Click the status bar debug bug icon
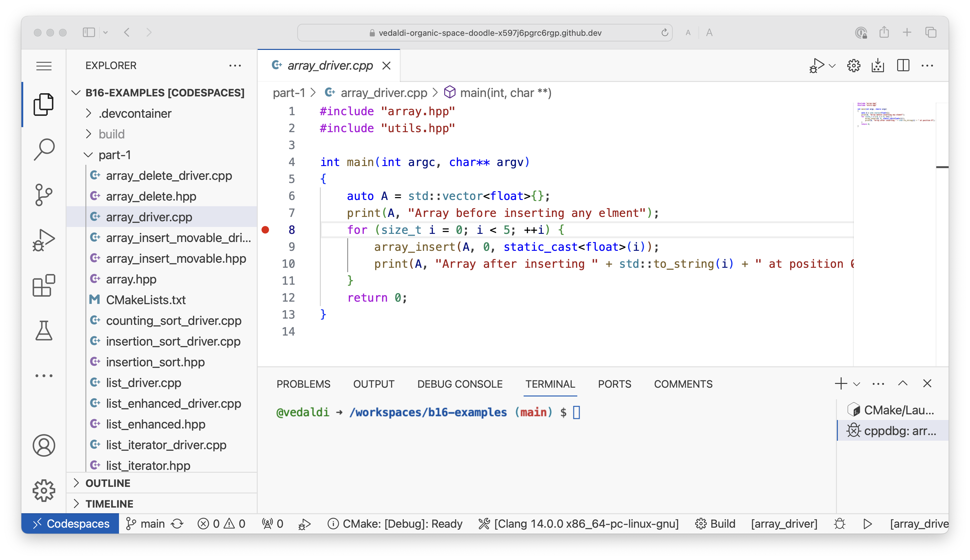Viewport: 970px width, 560px height. click(840, 524)
